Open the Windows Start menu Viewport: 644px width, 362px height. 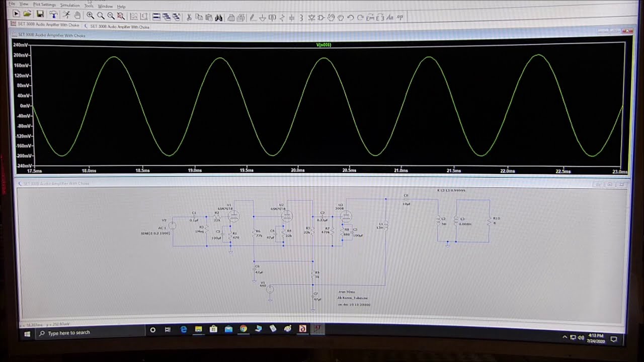(27, 333)
